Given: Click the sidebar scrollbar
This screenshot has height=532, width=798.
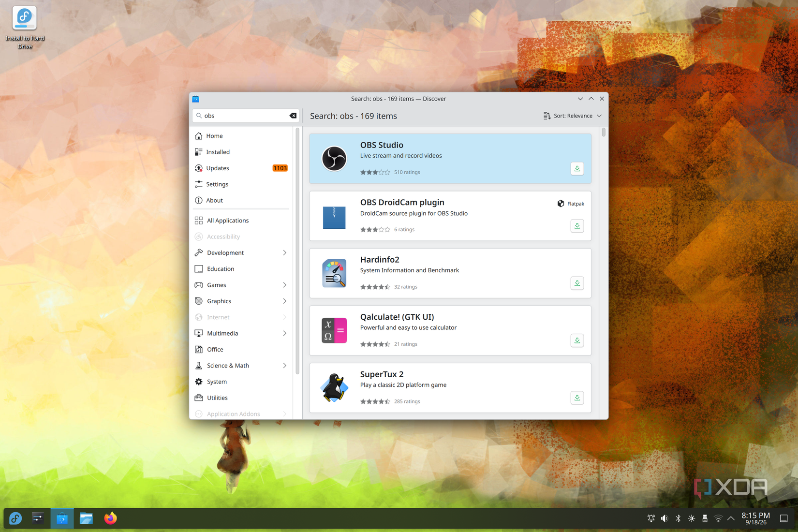Looking at the screenshot, I should [x=297, y=251].
